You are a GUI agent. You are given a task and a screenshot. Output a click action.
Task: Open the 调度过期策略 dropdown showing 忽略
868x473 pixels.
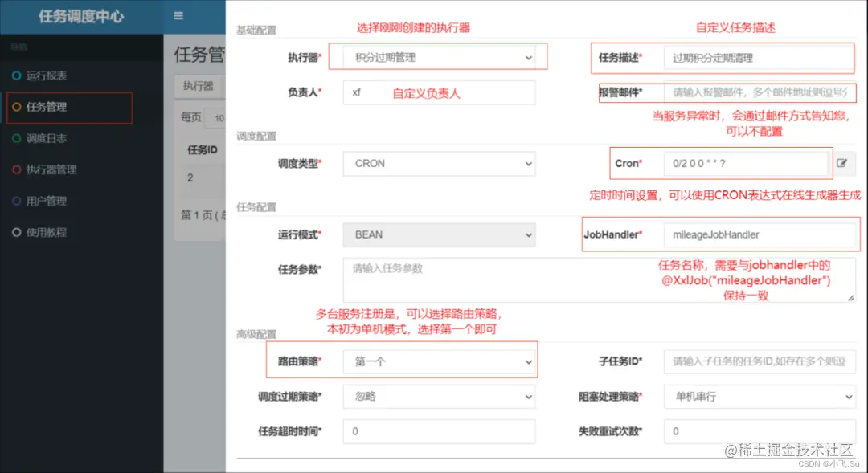pos(438,396)
